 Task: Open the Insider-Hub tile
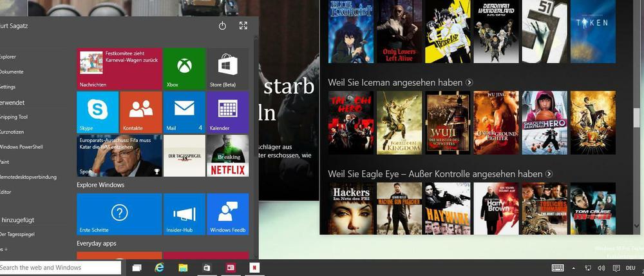click(x=184, y=214)
